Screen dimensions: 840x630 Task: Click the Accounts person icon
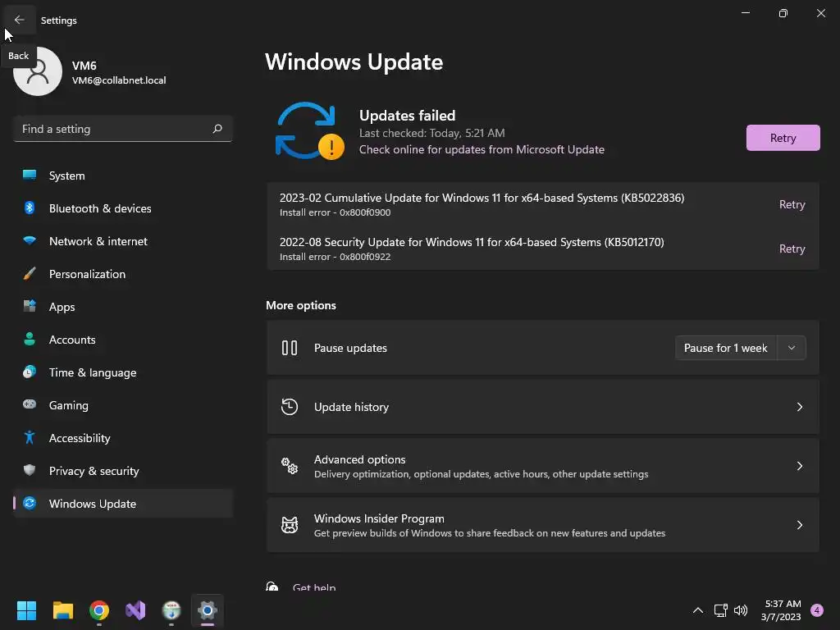30,339
